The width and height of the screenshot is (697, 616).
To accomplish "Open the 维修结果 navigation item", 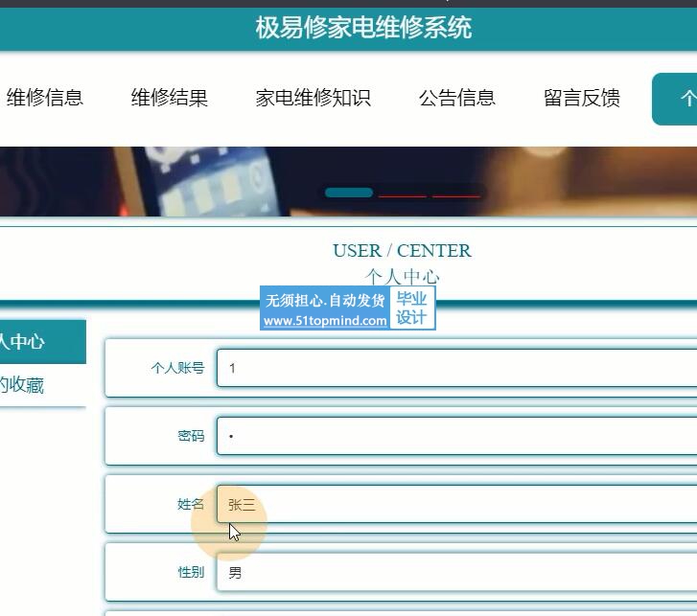I will 170,98.
